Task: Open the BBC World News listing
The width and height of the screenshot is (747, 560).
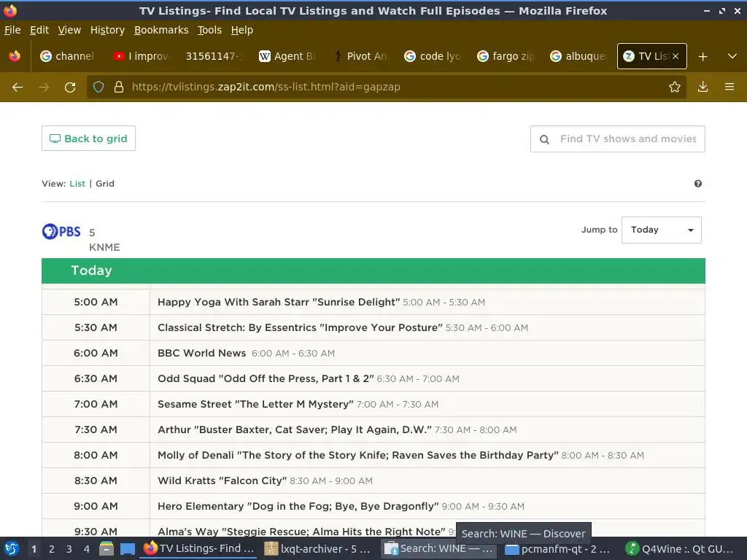Action: pyautogui.click(x=202, y=354)
